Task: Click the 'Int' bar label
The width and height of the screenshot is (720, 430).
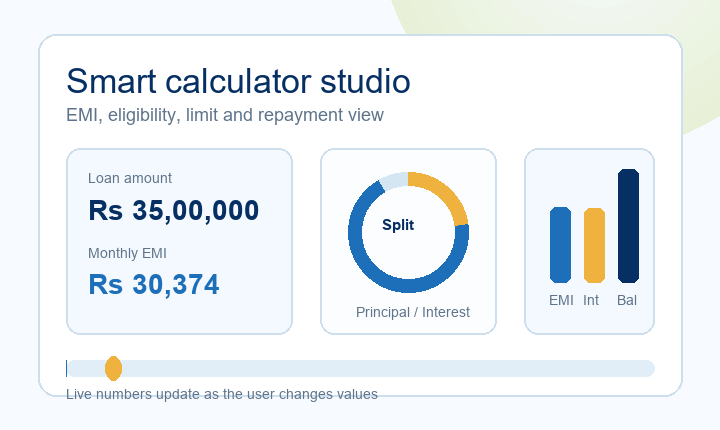Action: pos(591,300)
